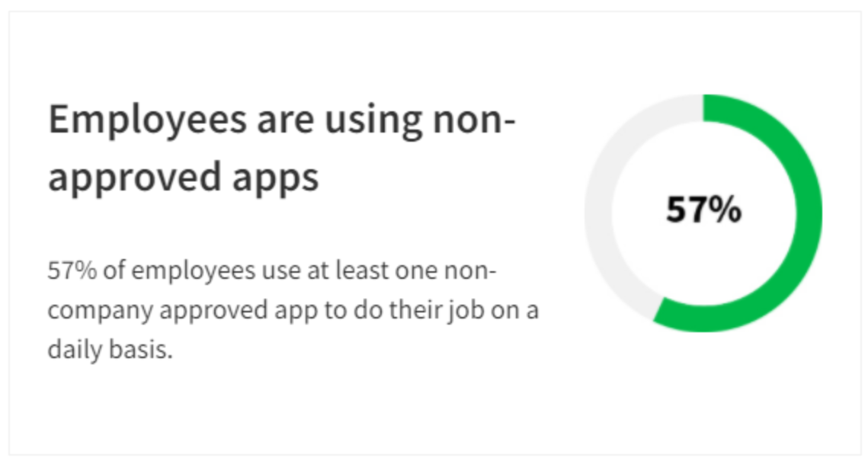868x464 pixels.
Task: Click the word "app" in the description's second line
Action: tap(295, 311)
